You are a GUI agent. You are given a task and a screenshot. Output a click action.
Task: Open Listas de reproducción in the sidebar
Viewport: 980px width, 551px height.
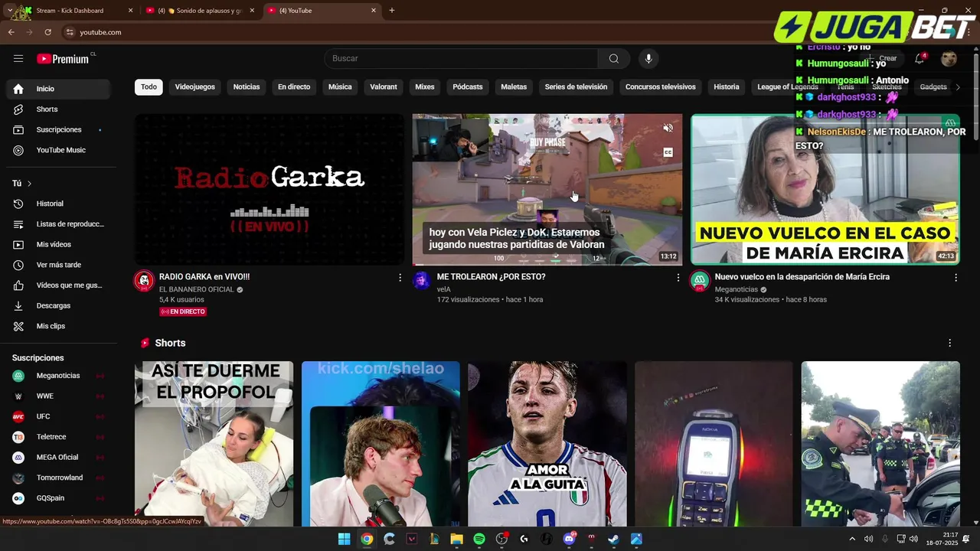click(58, 224)
